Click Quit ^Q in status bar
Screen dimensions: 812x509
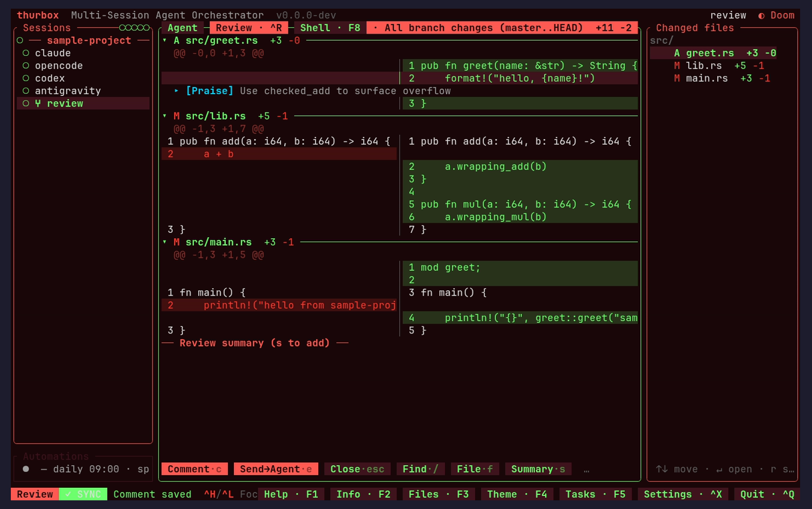click(767, 494)
